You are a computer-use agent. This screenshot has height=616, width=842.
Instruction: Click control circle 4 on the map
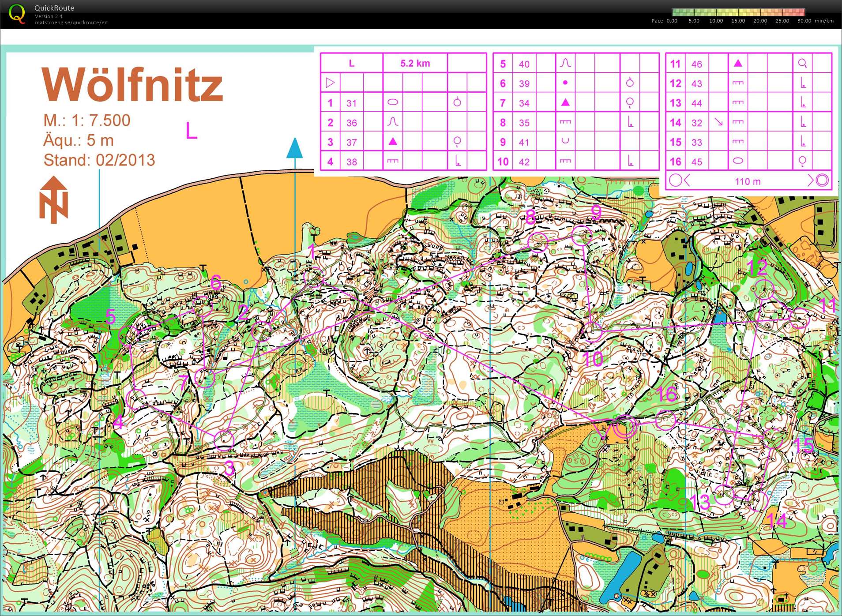coord(135,398)
